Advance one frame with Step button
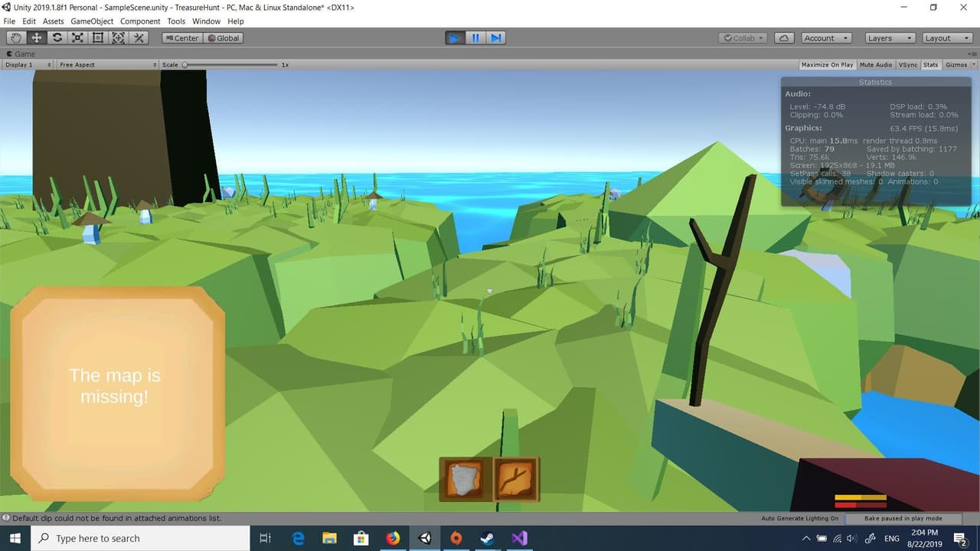The image size is (980, 551). (x=496, y=37)
